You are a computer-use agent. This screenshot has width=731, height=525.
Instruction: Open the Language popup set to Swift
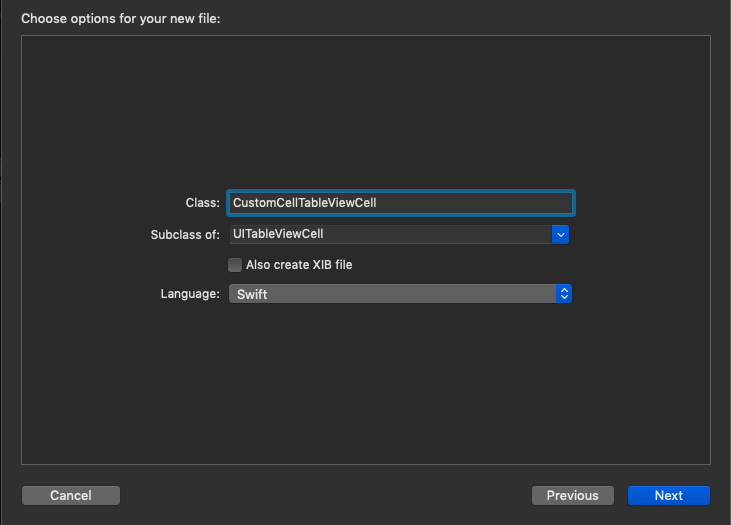click(400, 294)
